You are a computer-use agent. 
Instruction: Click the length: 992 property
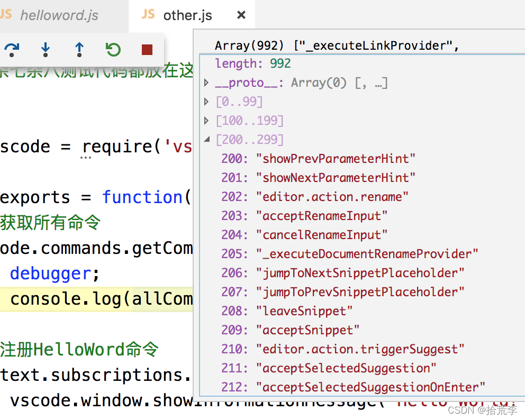(253, 63)
